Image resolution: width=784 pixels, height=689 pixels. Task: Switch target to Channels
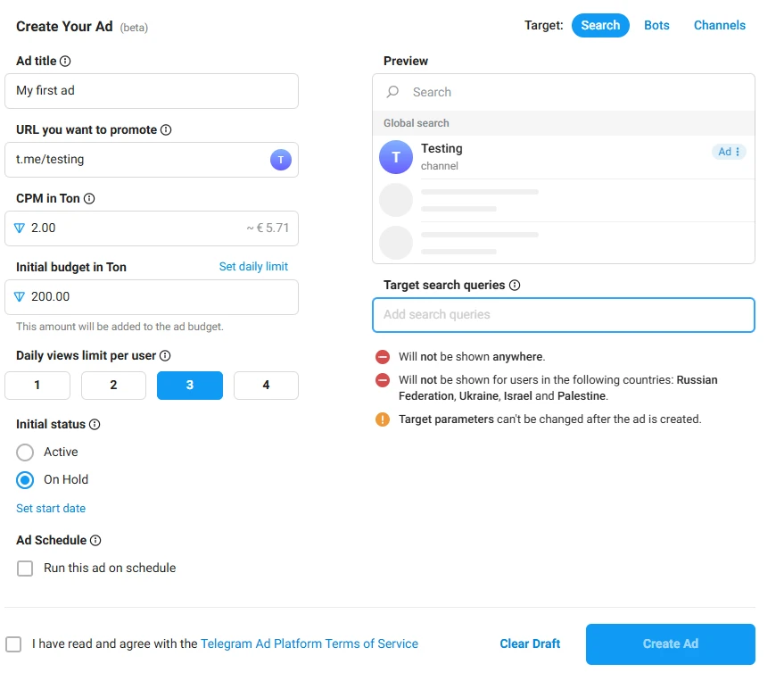pyautogui.click(x=720, y=26)
